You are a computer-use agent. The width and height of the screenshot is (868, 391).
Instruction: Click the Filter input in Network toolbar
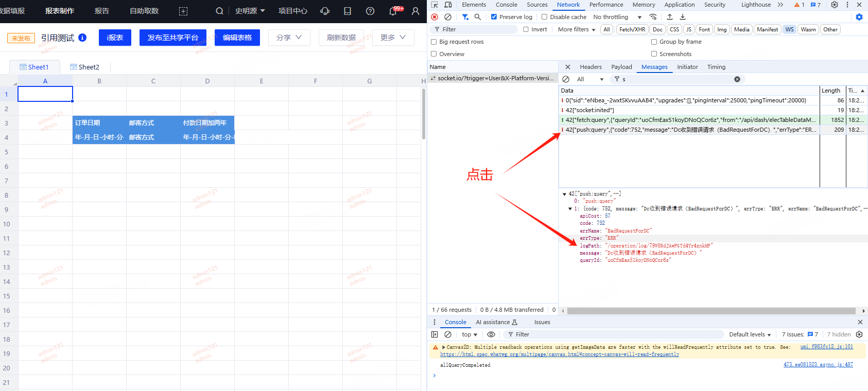pyautogui.click(x=474, y=29)
